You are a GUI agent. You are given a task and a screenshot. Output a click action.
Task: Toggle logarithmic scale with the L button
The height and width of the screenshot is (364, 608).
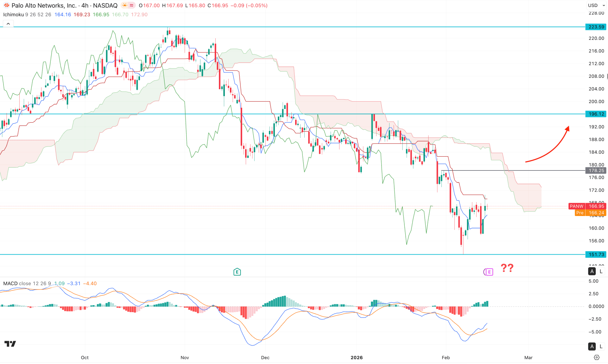click(x=601, y=271)
